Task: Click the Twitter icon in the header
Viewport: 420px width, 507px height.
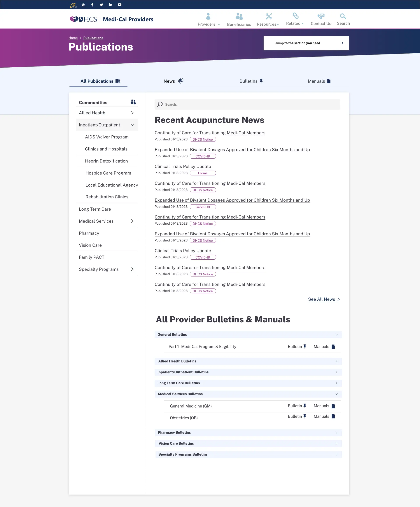Action: pyautogui.click(x=101, y=5)
